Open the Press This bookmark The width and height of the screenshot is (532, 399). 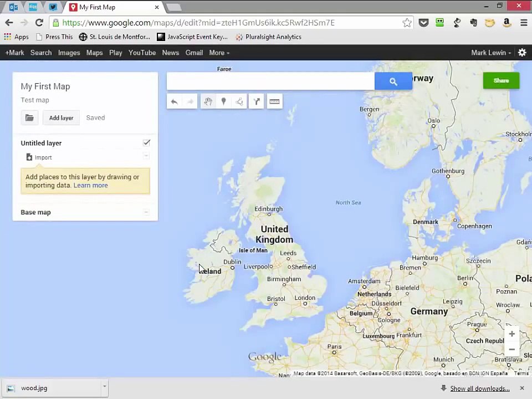tap(55, 37)
